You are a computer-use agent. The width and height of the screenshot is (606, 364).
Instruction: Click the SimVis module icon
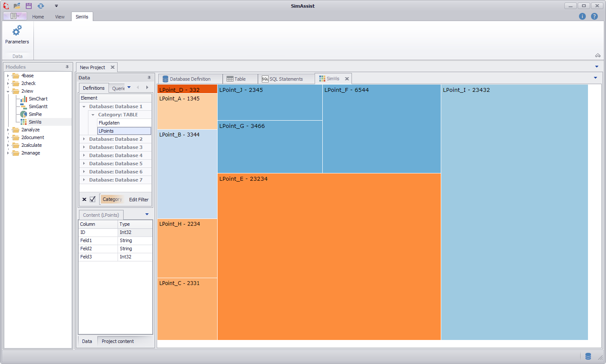click(x=24, y=121)
